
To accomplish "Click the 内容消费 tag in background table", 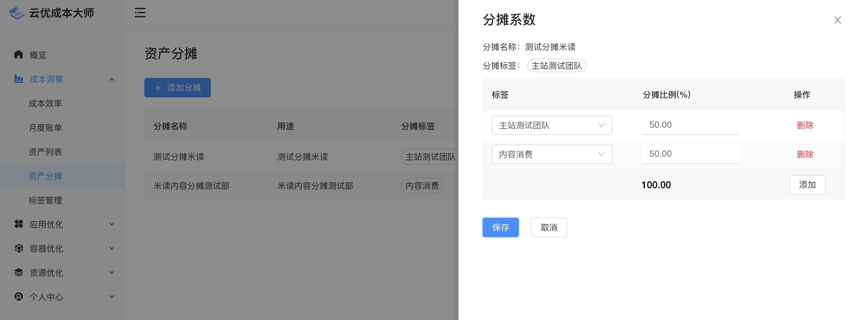I will point(422,186).
